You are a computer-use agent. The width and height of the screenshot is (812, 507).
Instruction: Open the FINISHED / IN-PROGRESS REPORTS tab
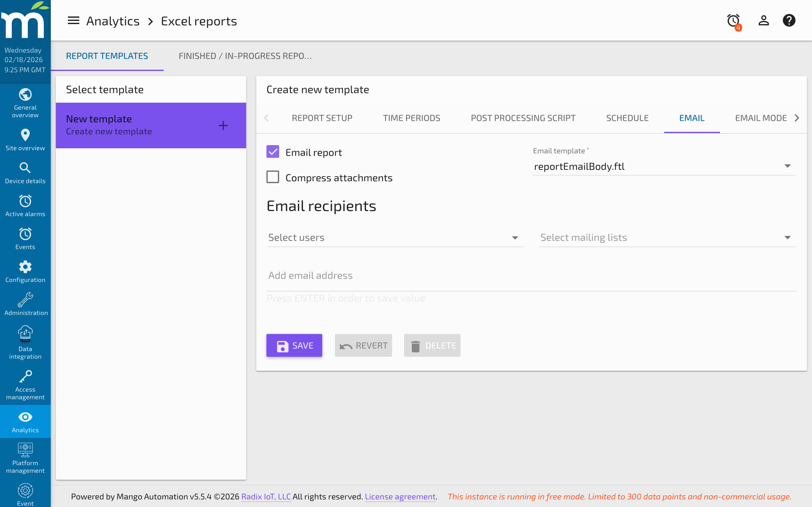[x=245, y=56]
